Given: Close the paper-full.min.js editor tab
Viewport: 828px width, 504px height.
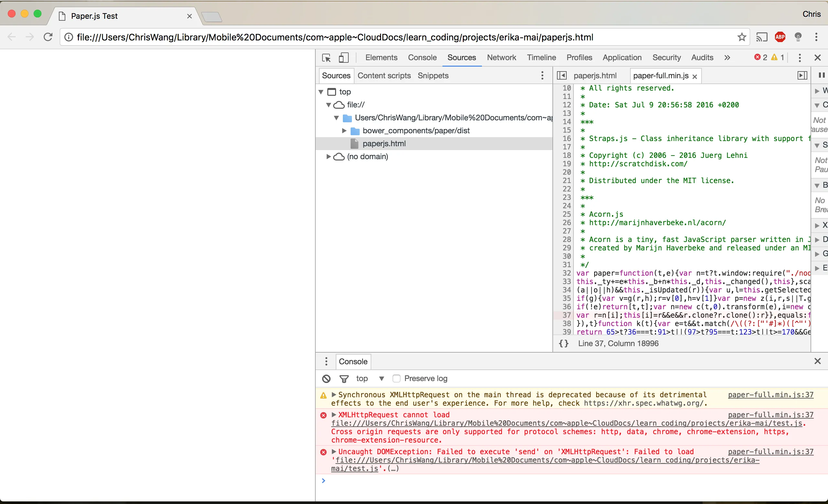Looking at the screenshot, I should [x=695, y=77].
